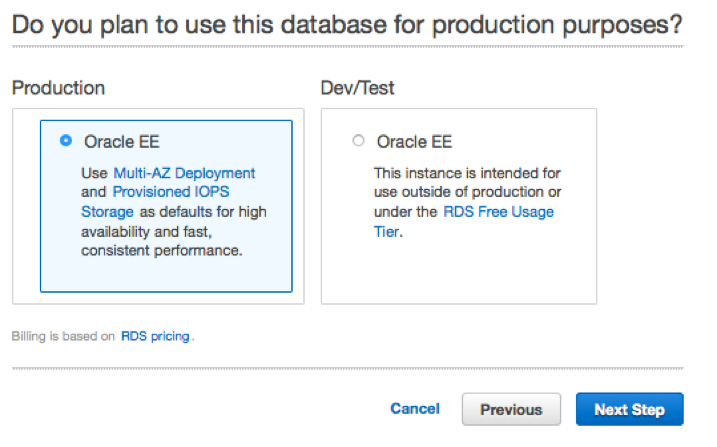Click the Dev/Test heading text

[357, 88]
